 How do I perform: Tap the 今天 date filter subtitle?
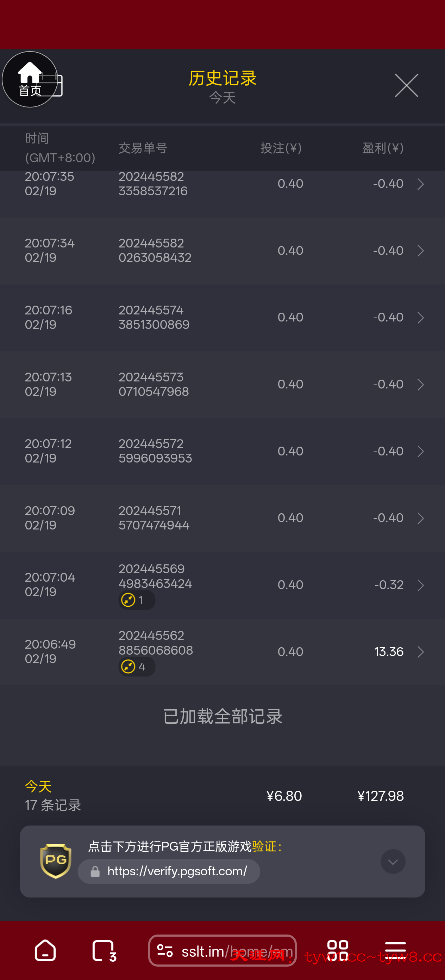tap(222, 98)
